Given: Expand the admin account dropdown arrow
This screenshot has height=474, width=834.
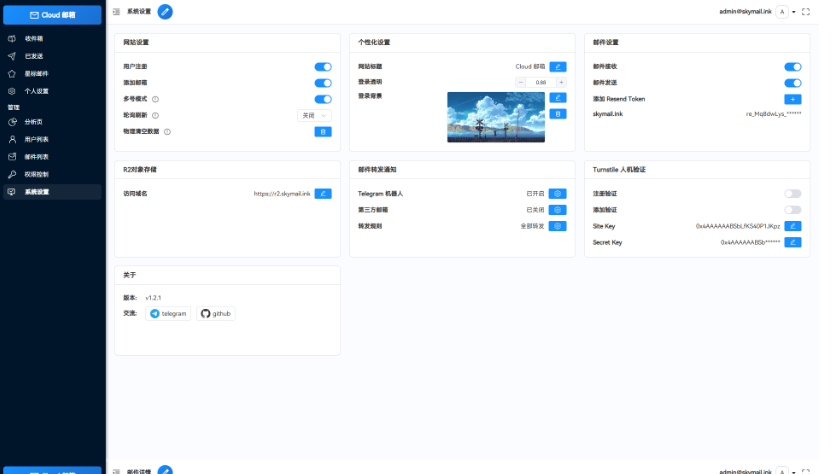Looking at the screenshot, I should pyautogui.click(x=793, y=12).
